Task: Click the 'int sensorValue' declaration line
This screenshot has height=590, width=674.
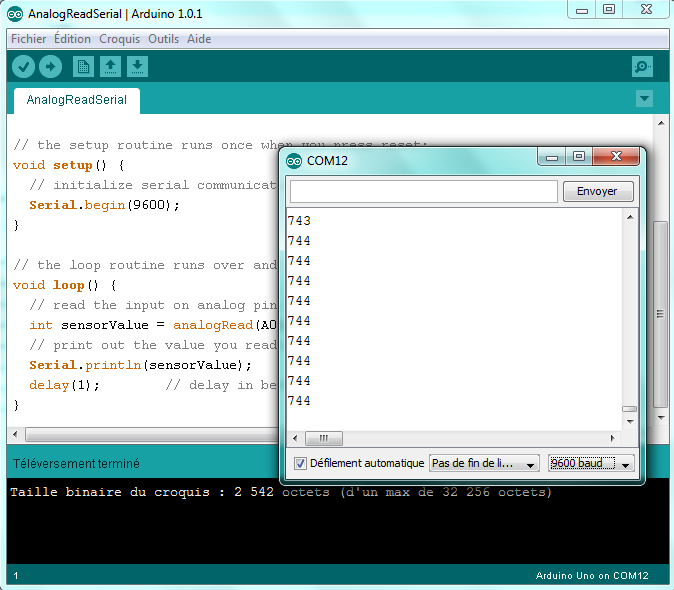Action: click(x=153, y=325)
